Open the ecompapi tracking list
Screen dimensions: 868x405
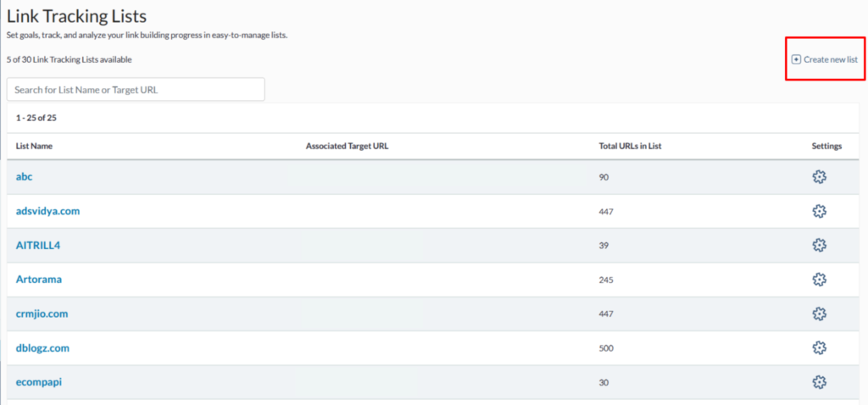pyautogui.click(x=39, y=382)
